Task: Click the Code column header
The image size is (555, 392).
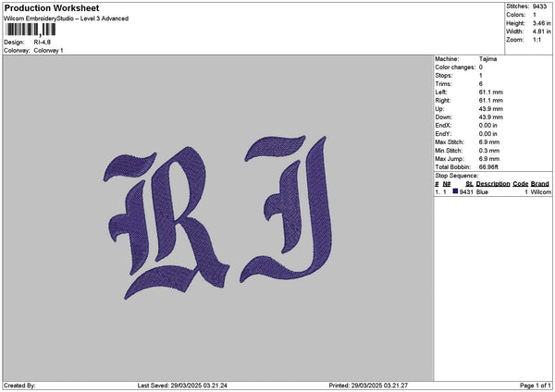Action: pos(520,184)
